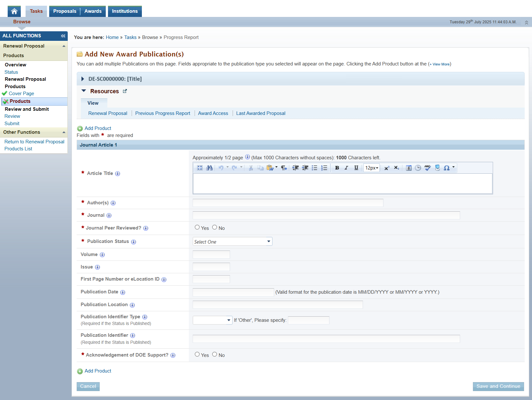Open the info icon beside Article Title
The image size is (532, 400).
[x=118, y=174]
